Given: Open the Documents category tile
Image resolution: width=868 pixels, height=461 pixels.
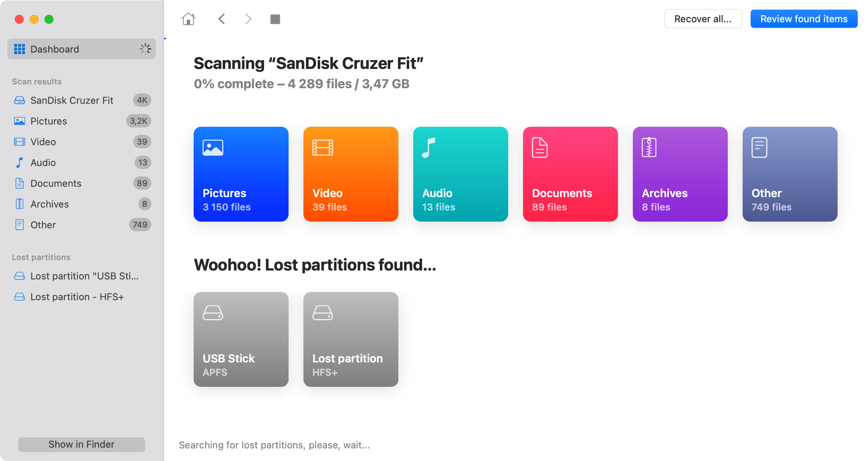Looking at the screenshot, I should pos(571,174).
